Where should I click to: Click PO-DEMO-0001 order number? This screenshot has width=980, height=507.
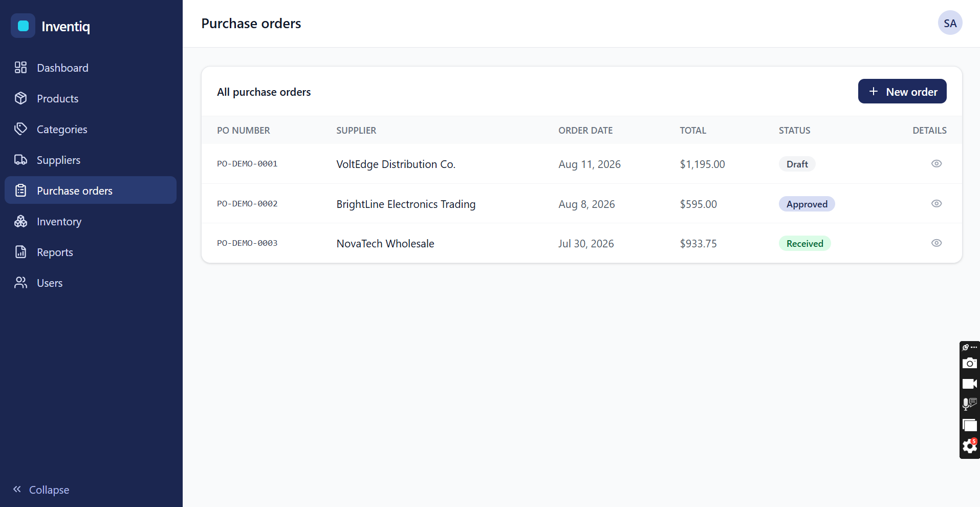point(247,164)
